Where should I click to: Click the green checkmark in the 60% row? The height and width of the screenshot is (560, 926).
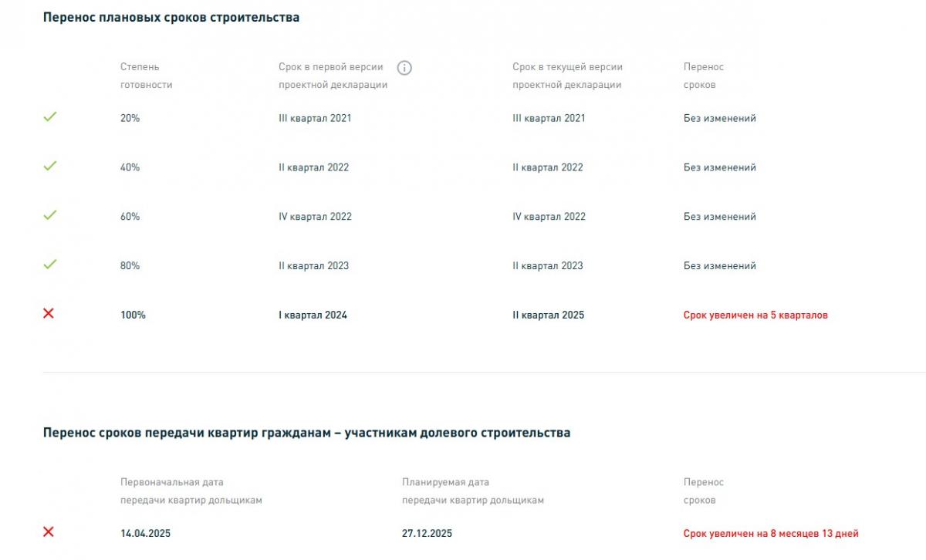50,216
